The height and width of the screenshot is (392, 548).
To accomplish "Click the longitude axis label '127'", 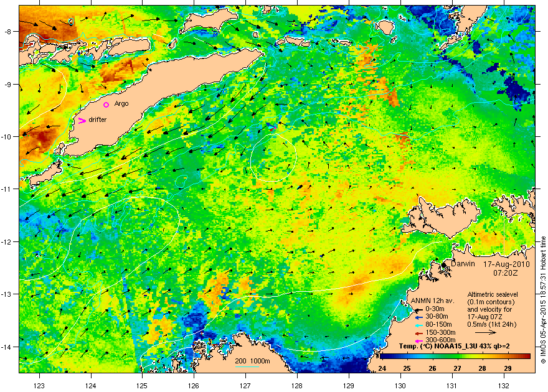I will click(x=245, y=386).
